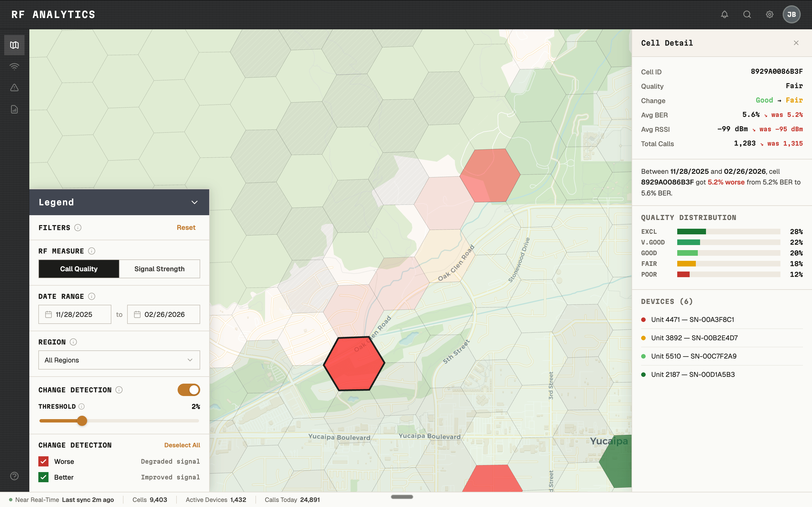Viewport: 812px width, 507px height.
Task: Uncheck the Worse checkbox
Action: pyautogui.click(x=44, y=461)
